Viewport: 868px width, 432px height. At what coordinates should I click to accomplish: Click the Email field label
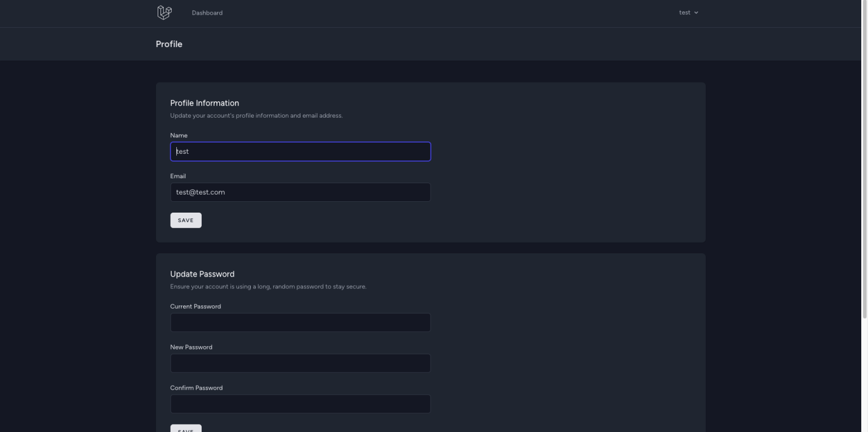178,176
